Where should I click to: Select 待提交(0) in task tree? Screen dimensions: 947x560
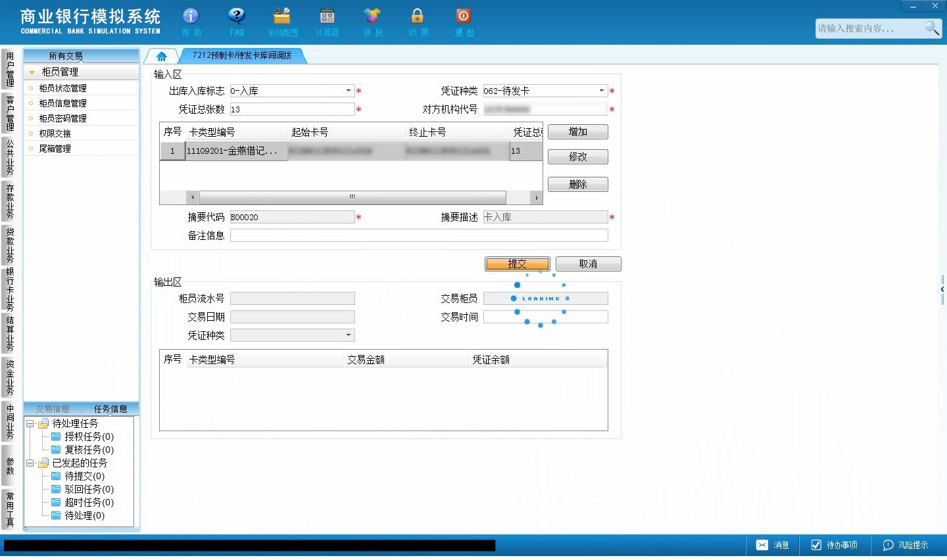84,476
